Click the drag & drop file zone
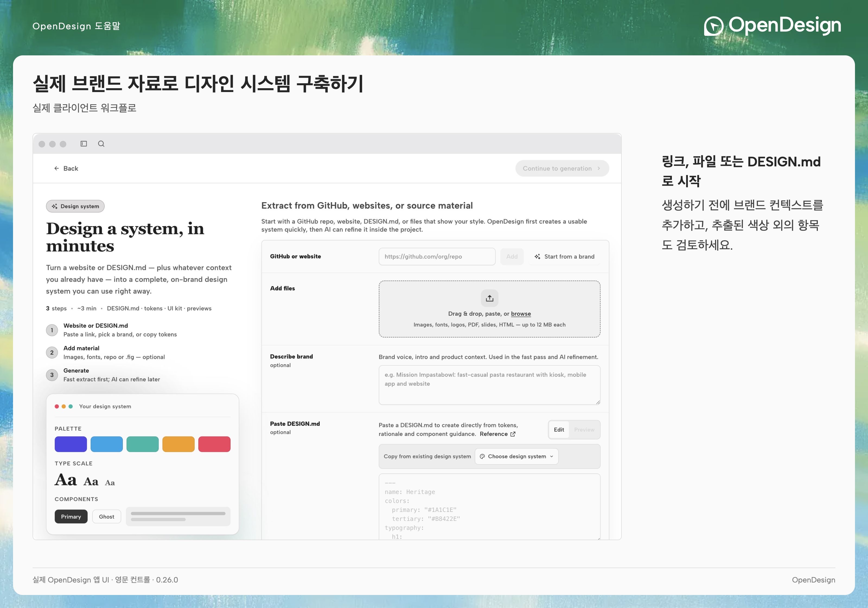Image resolution: width=868 pixels, height=608 pixels. click(490, 309)
